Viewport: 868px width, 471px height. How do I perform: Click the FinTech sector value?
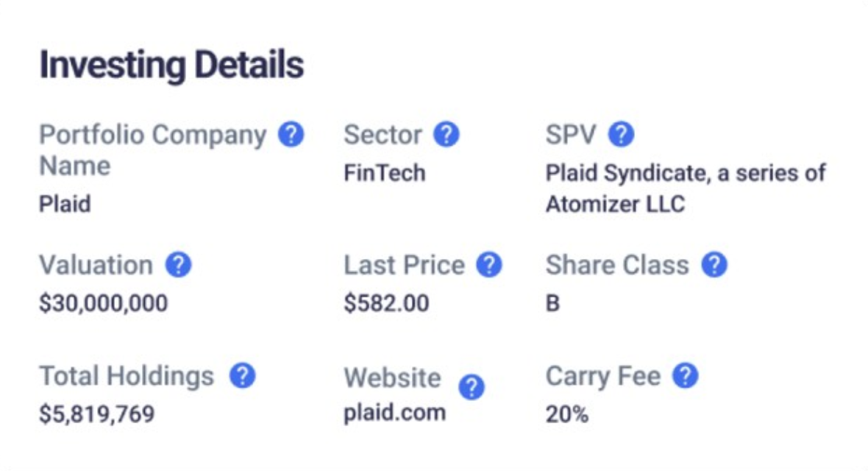(384, 173)
